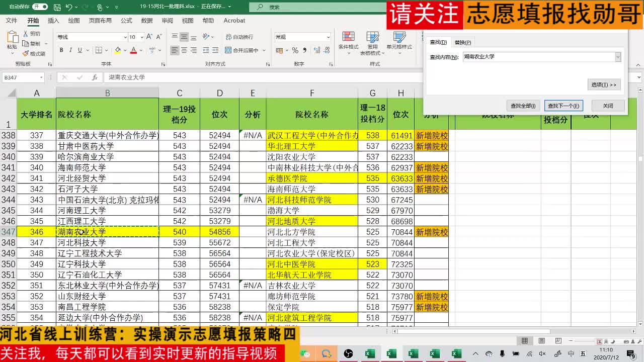The width and height of the screenshot is (644, 362).
Task: Click the Fill Color bucket icon
Action: coord(118,50)
